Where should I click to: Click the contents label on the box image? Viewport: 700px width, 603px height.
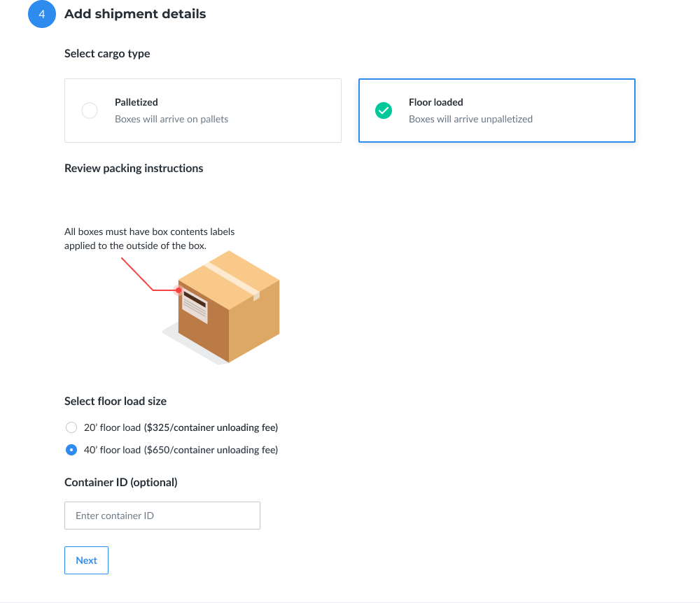pyautogui.click(x=195, y=306)
